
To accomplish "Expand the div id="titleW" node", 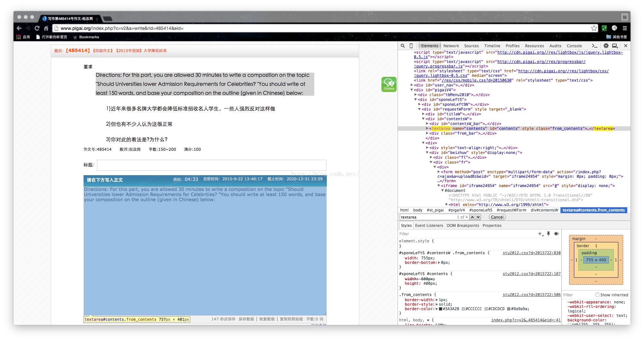I will (423, 114).
